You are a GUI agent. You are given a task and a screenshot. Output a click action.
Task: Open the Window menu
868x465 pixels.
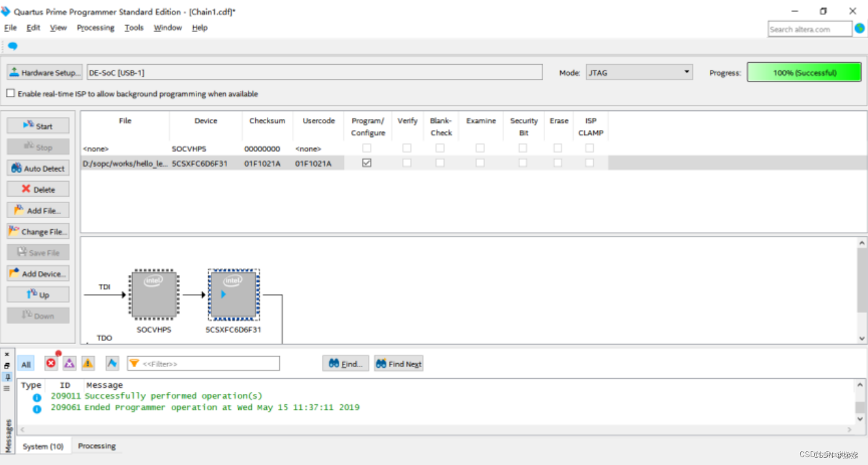click(168, 27)
